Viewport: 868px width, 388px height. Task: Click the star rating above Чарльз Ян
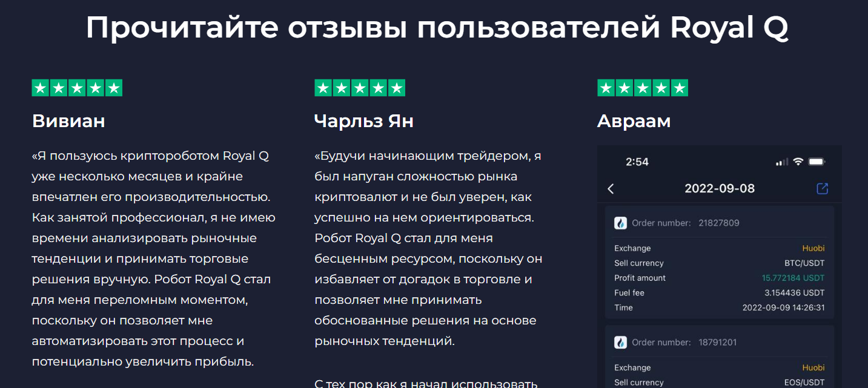point(360,88)
